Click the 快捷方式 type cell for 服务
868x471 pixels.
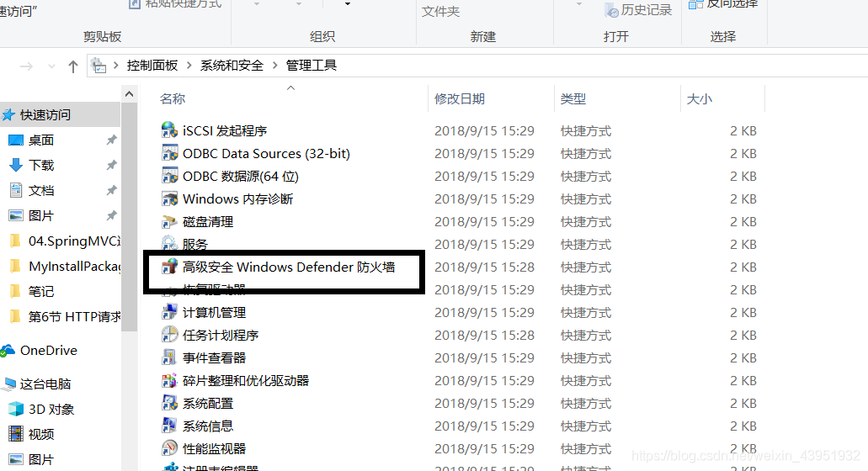pos(586,244)
